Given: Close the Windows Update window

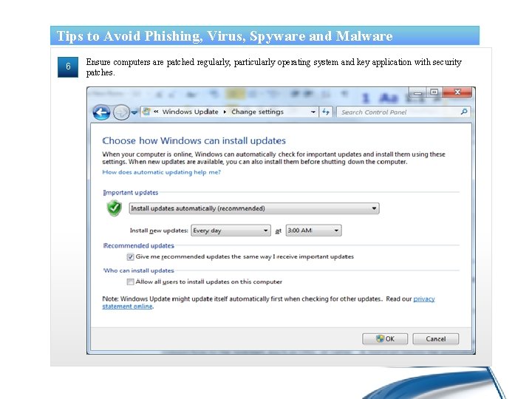Looking at the screenshot, I should pyautogui.click(x=457, y=92).
